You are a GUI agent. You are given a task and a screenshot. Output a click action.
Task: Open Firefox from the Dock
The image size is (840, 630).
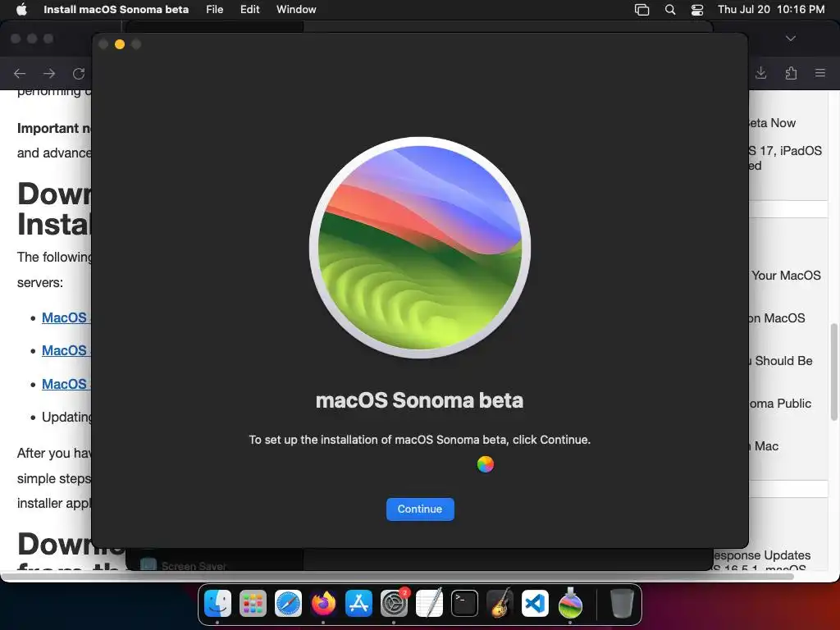click(323, 603)
